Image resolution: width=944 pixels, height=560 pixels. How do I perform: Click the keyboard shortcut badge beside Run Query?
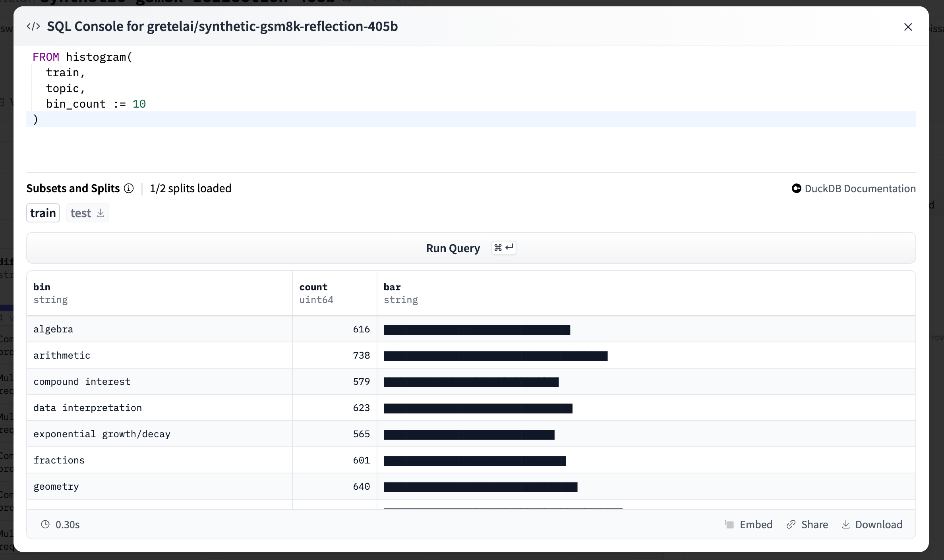(503, 247)
